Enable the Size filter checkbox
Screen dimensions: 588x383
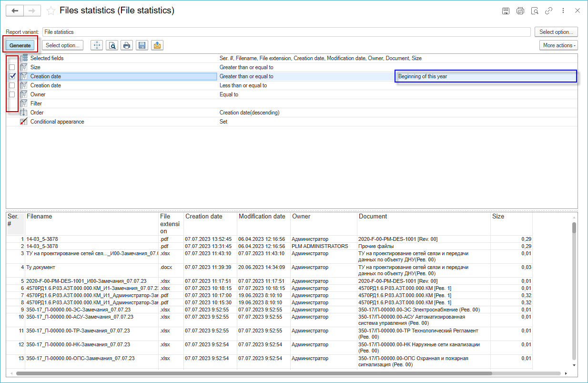click(x=12, y=67)
